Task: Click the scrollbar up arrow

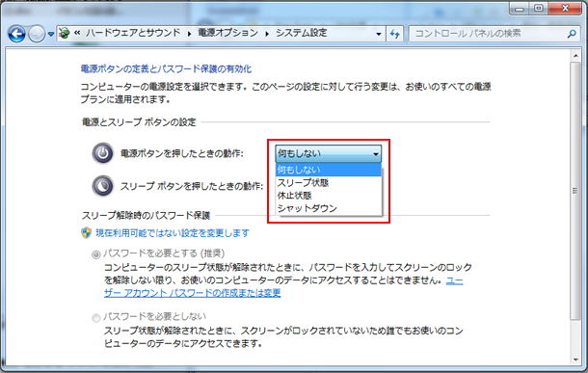Action: click(x=575, y=56)
